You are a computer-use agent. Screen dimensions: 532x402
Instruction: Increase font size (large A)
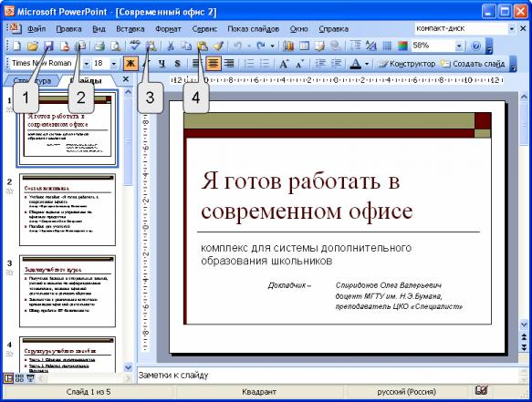point(284,64)
